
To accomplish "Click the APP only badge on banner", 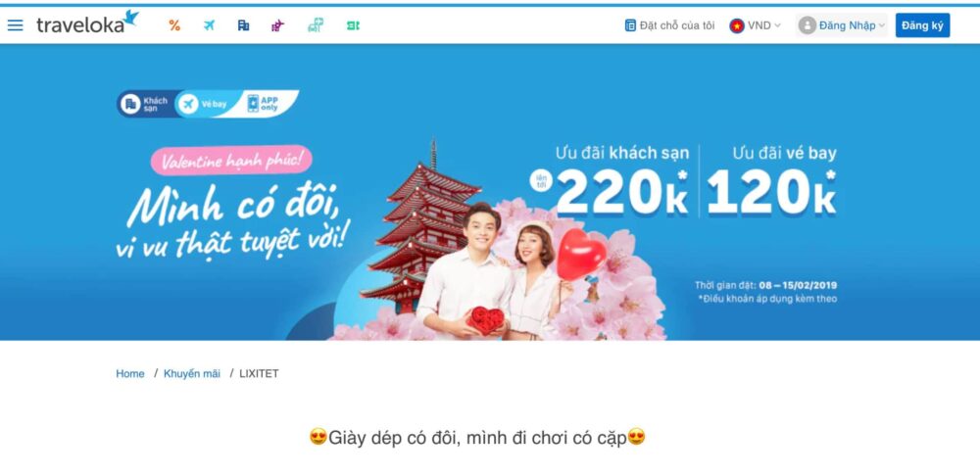I will click(x=268, y=104).
